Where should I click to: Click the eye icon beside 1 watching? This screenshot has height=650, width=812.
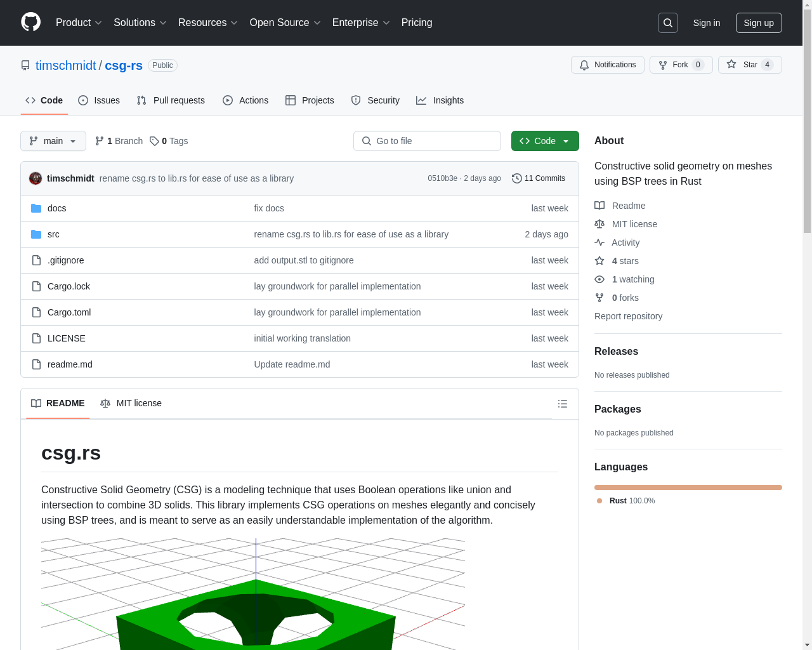[599, 279]
